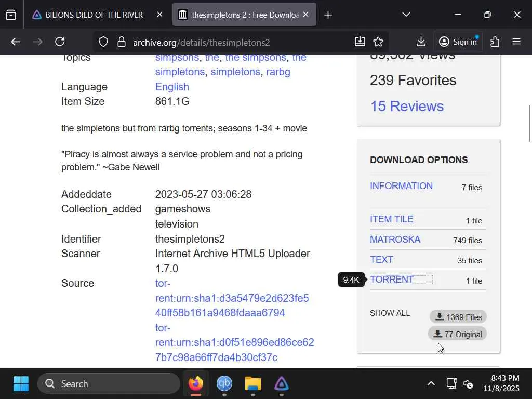Select '749 files' count next to MATROSKA
Viewport: 532px width, 399px height.
pos(468,240)
